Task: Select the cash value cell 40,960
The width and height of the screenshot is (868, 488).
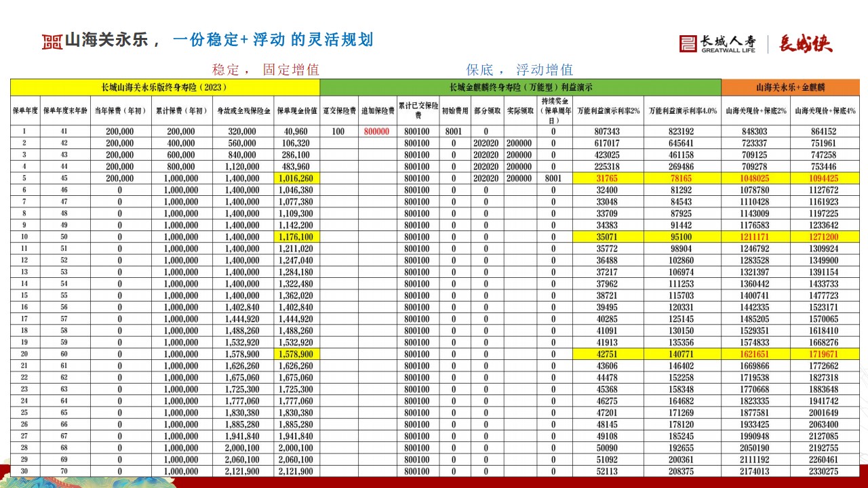Action: [x=297, y=131]
